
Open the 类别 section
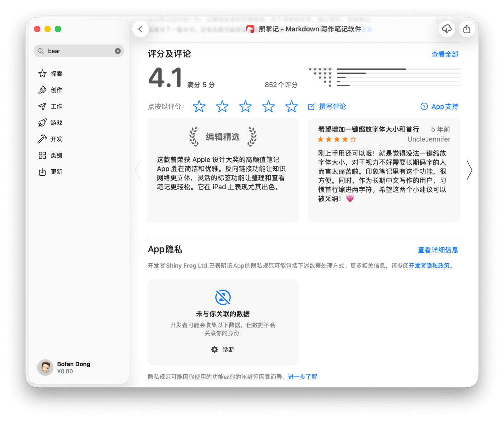[79, 155]
